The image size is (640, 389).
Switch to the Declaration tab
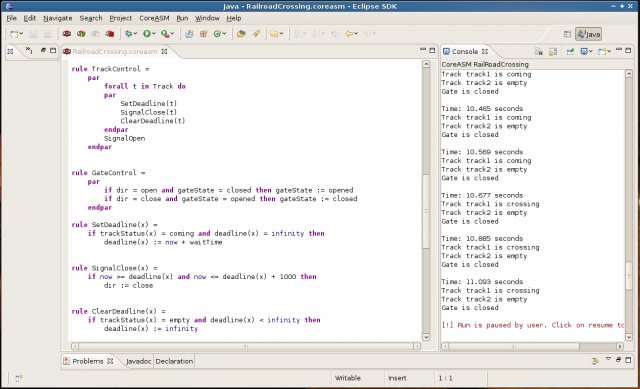[174, 361]
